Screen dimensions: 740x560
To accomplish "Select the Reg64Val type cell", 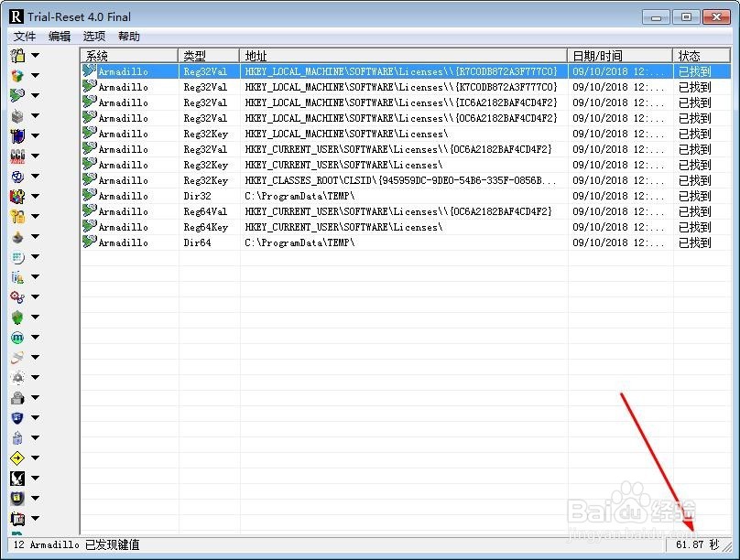I will 205,211.
